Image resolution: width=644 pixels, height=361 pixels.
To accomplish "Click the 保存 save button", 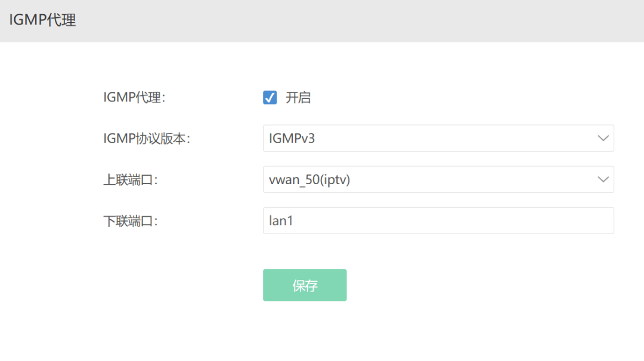I will pos(305,285).
